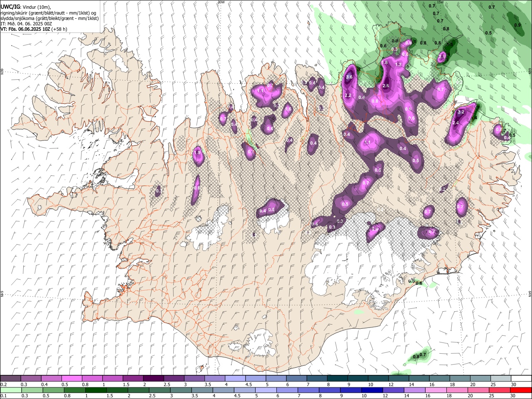Click the initial time 'IT: Mið. 04. 06. 2025 00Z'

coord(26,24)
